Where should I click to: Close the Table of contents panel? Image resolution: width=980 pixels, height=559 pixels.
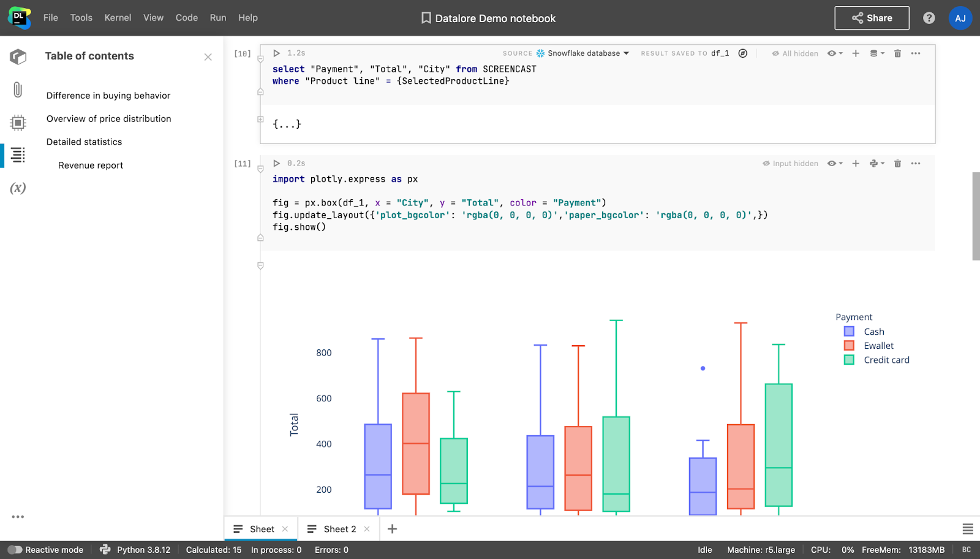(x=208, y=57)
